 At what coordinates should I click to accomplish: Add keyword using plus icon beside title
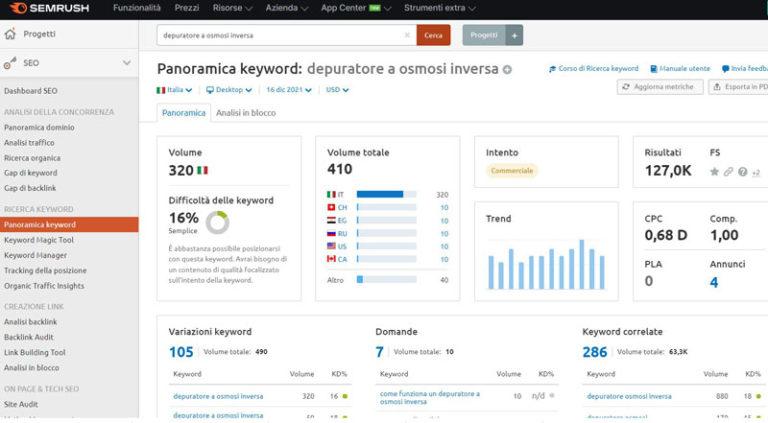(x=507, y=70)
